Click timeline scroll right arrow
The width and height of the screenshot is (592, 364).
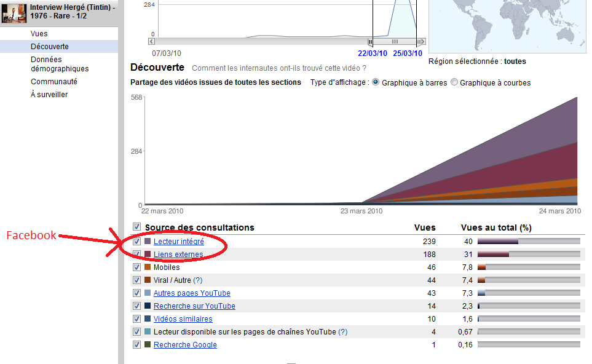(x=423, y=42)
